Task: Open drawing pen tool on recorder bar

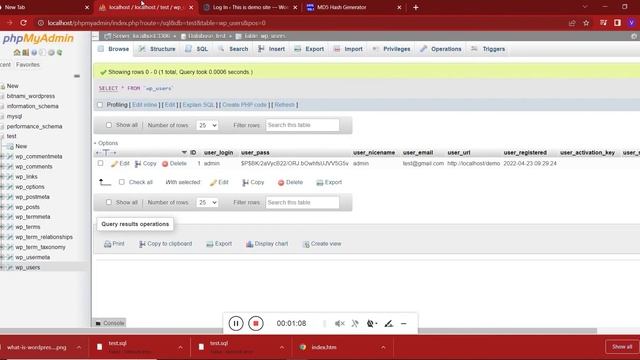Action: (389, 323)
